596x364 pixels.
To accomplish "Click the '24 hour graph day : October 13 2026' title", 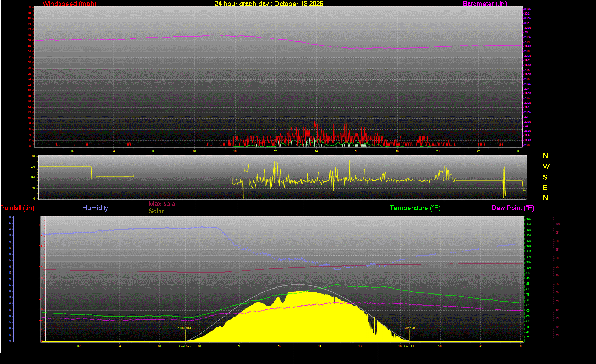I will click(x=269, y=4).
